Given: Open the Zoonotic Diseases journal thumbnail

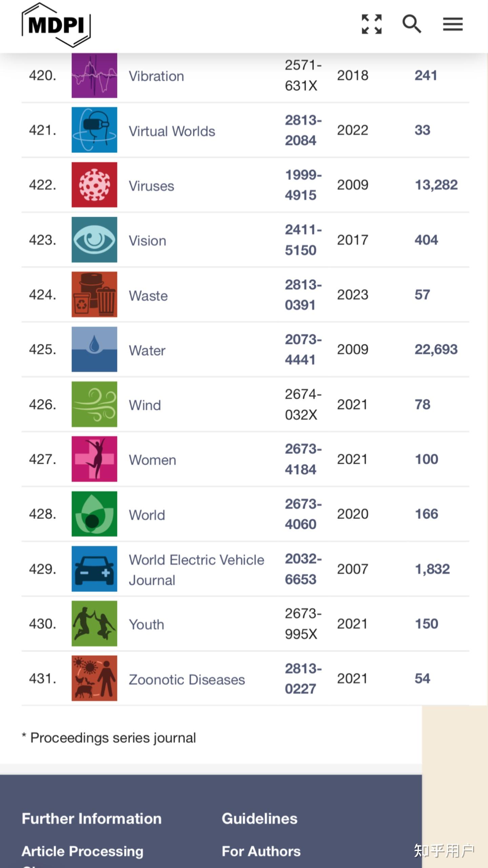Looking at the screenshot, I should pos(94,678).
